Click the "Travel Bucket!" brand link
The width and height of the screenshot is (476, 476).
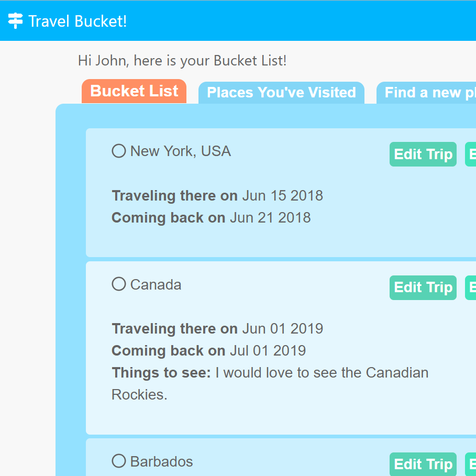click(67, 21)
